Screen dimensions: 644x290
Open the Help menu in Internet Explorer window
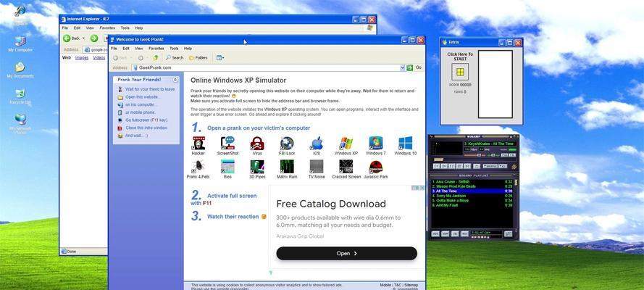click(139, 28)
